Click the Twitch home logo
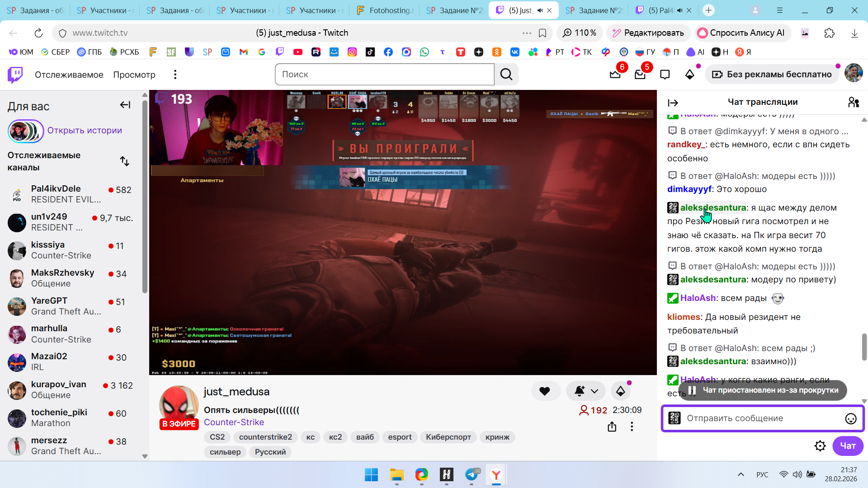The height and width of the screenshot is (488, 868). (15, 75)
